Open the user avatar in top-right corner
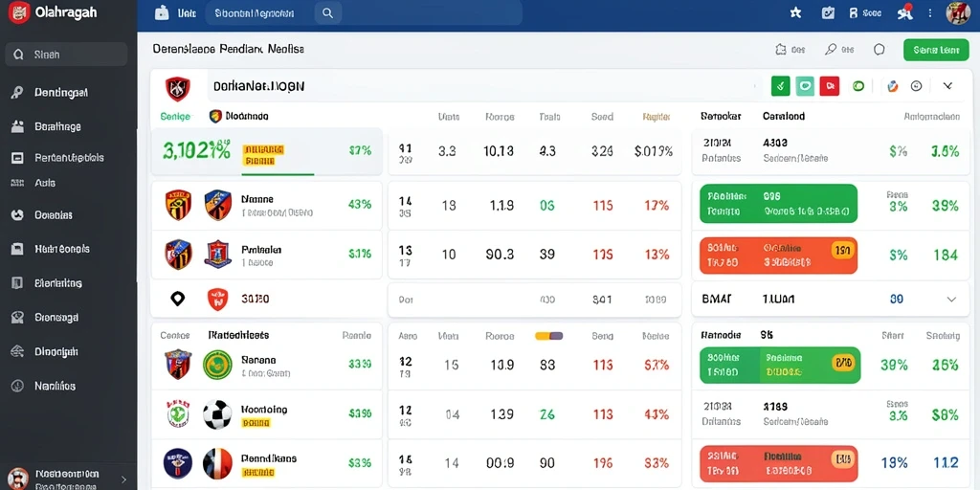Image resolution: width=980 pixels, height=490 pixels. pos(957,12)
